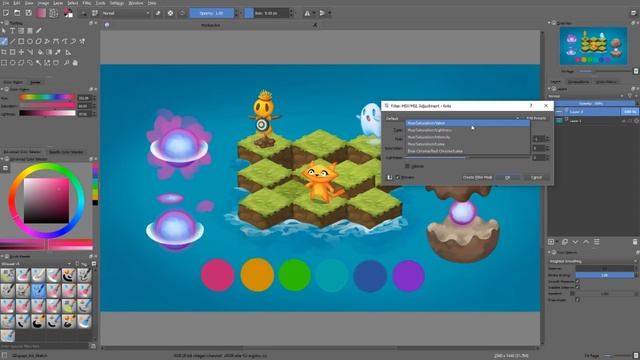
Task: Select the Calligraphy tool
Action: [x=39, y=31]
